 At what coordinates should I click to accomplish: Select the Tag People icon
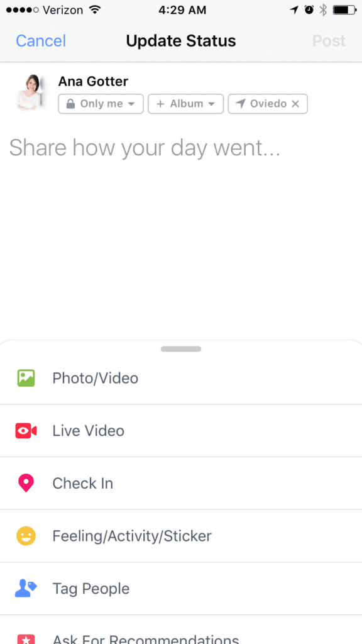27,589
